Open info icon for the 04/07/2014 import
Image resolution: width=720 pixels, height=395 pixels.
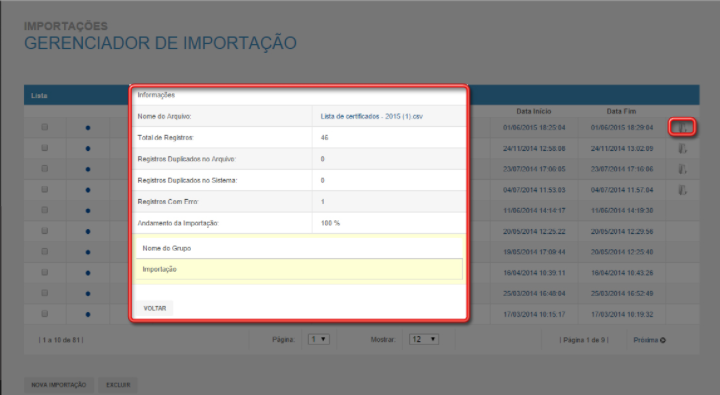(682, 190)
